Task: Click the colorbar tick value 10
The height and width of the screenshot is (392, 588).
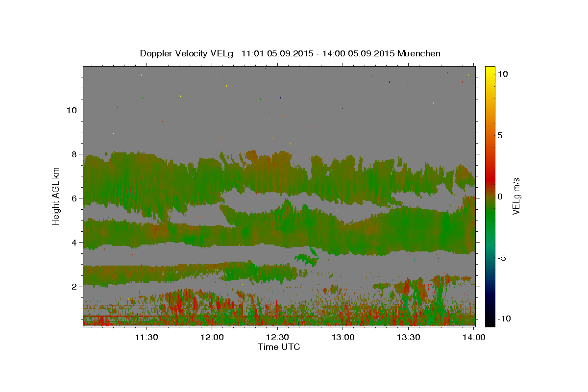Action: pyautogui.click(x=503, y=73)
